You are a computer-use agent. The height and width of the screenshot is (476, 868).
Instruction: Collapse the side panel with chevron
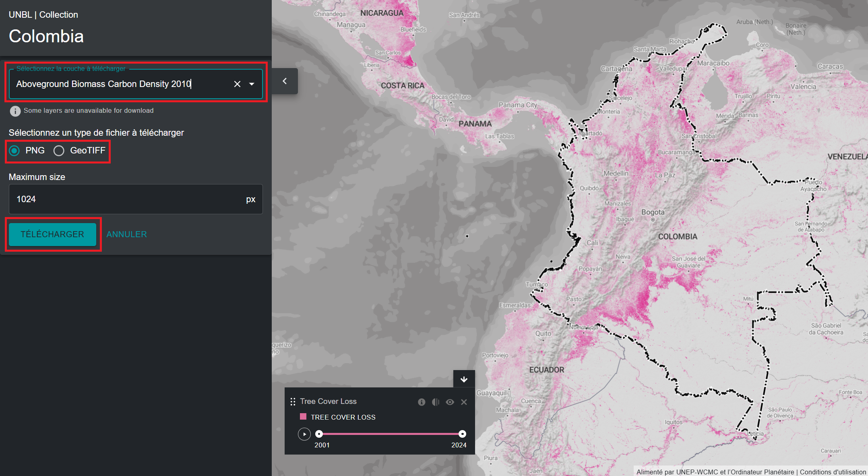(x=285, y=81)
